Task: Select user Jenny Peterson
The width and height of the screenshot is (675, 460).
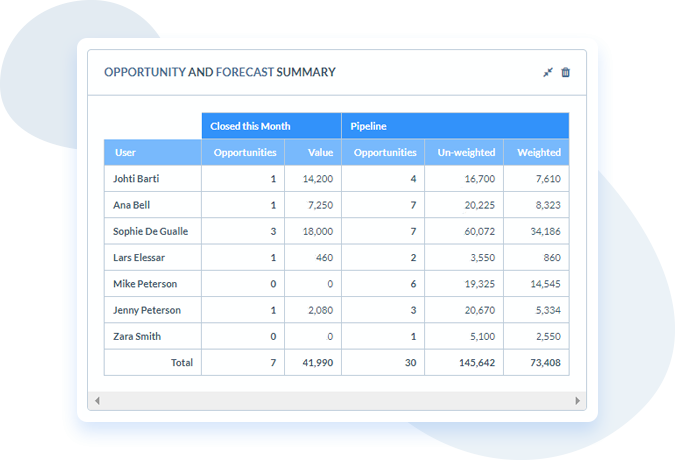Action: [x=146, y=310]
